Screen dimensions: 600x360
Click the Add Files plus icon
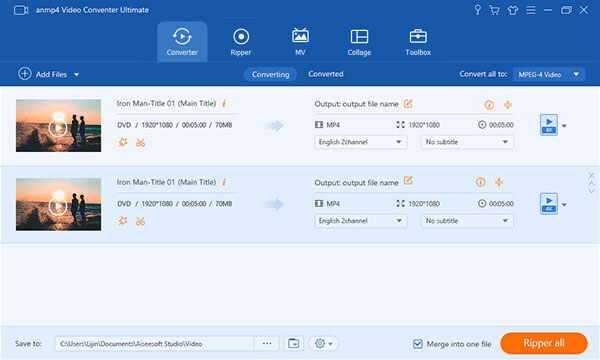click(x=24, y=73)
